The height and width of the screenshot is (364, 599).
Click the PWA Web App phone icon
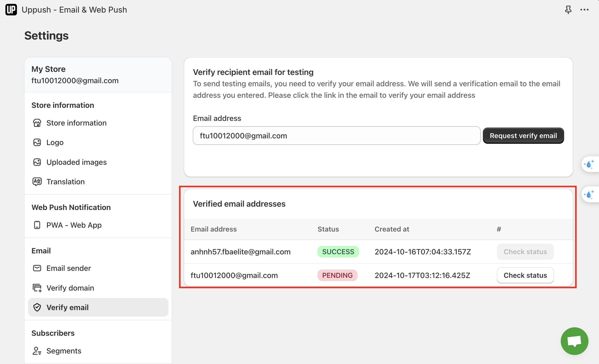point(37,225)
